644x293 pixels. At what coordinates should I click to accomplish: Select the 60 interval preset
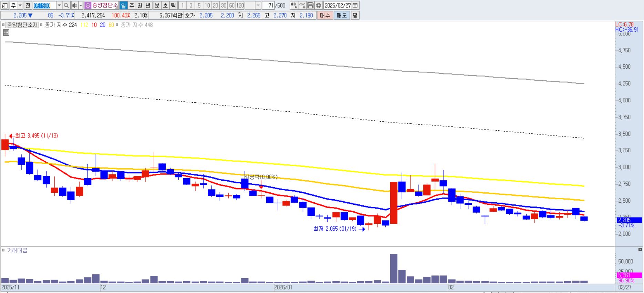[x=232, y=6]
